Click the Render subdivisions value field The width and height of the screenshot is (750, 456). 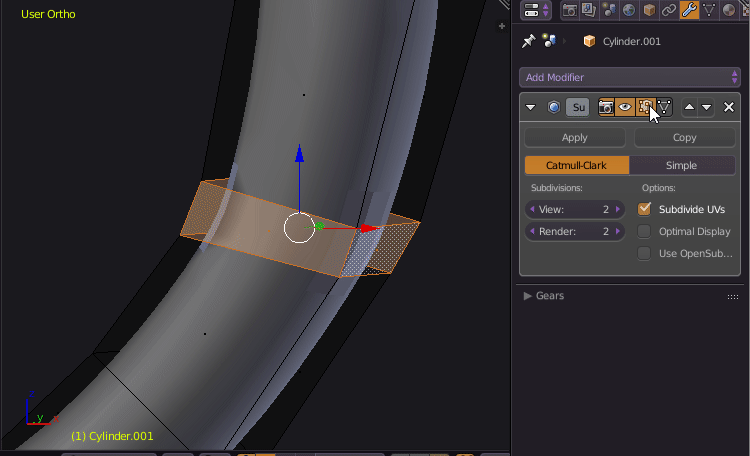coord(574,232)
